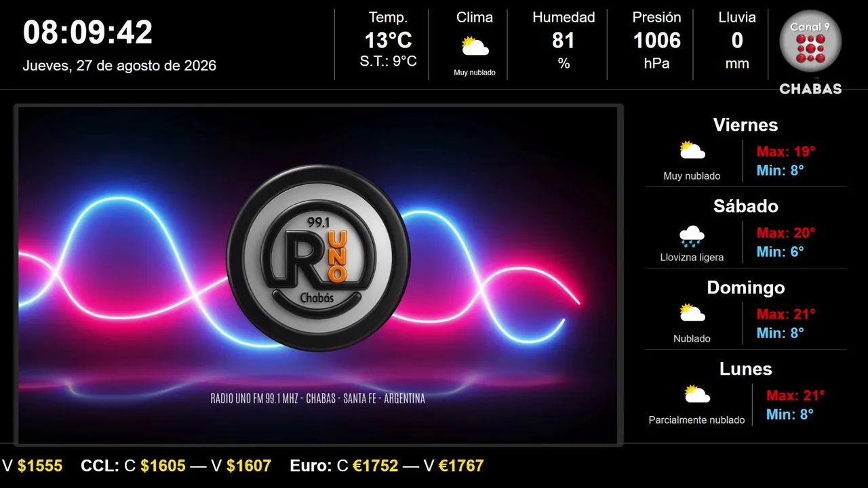Click Viernes Max: 19° temperature
The width and height of the screenshot is (868, 488).
[786, 151]
